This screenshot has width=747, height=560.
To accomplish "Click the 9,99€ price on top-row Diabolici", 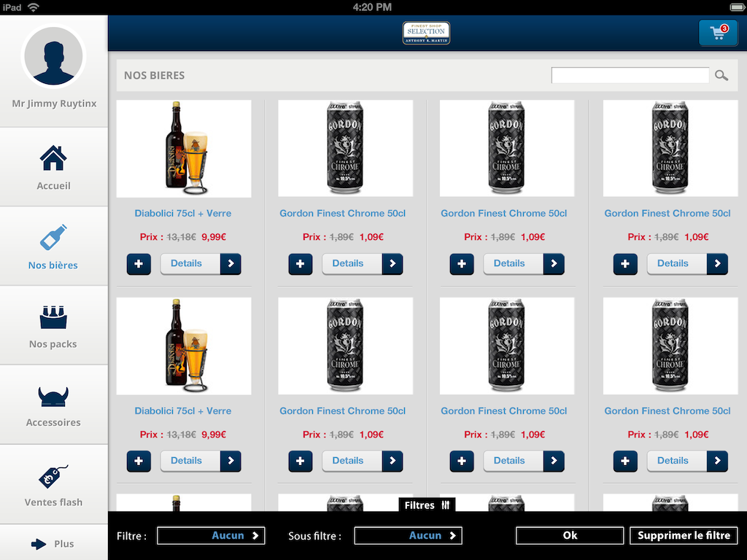I will pos(214,237).
